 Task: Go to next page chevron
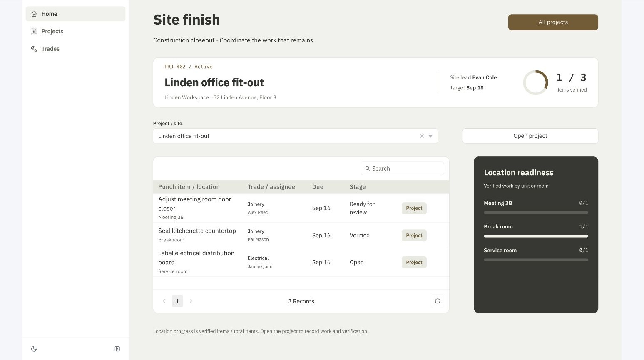coord(191,301)
